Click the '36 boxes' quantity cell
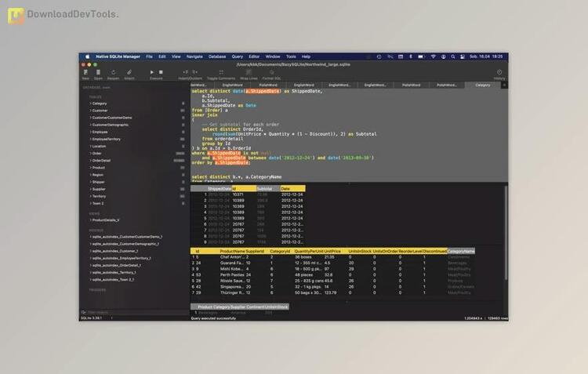The image size is (588, 374). [x=303, y=257]
